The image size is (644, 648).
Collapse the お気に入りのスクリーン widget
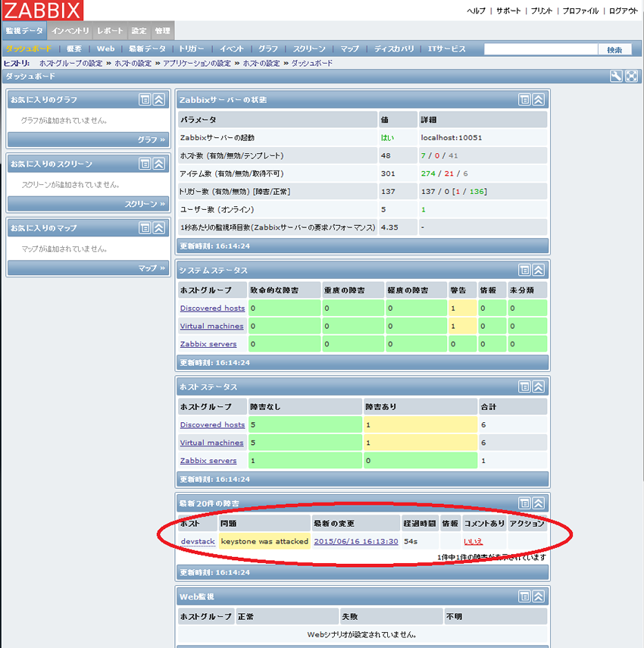tap(159, 164)
